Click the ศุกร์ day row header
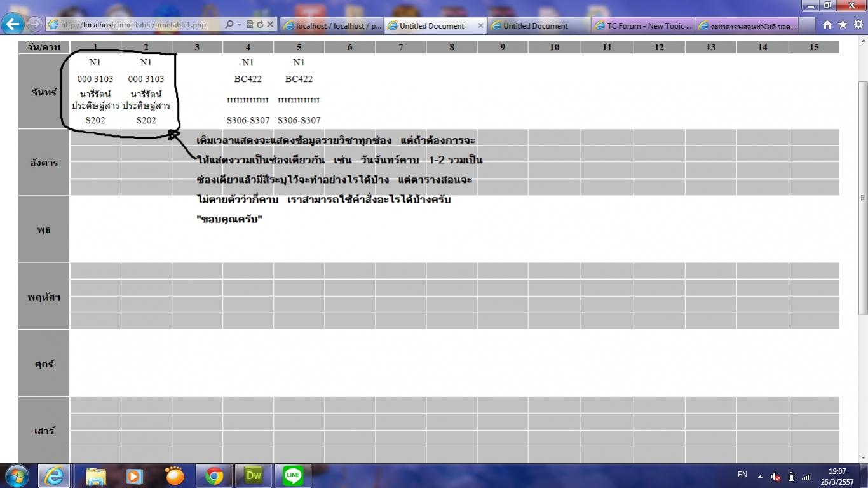The image size is (868, 488). [44, 363]
